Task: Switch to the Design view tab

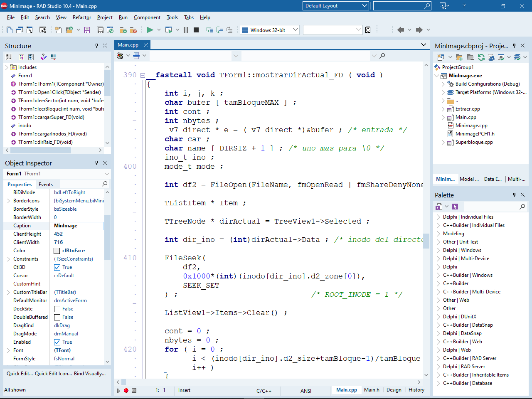Action: coord(394,390)
